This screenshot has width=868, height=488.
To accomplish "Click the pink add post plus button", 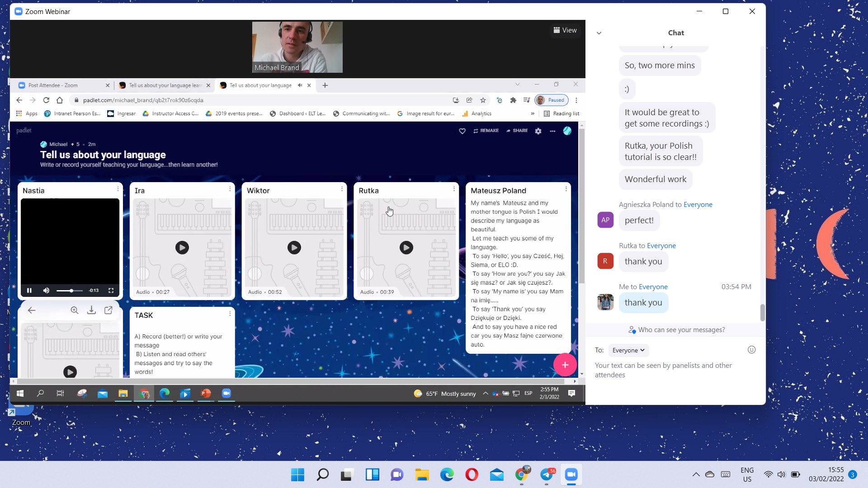I will tap(565, 365).
